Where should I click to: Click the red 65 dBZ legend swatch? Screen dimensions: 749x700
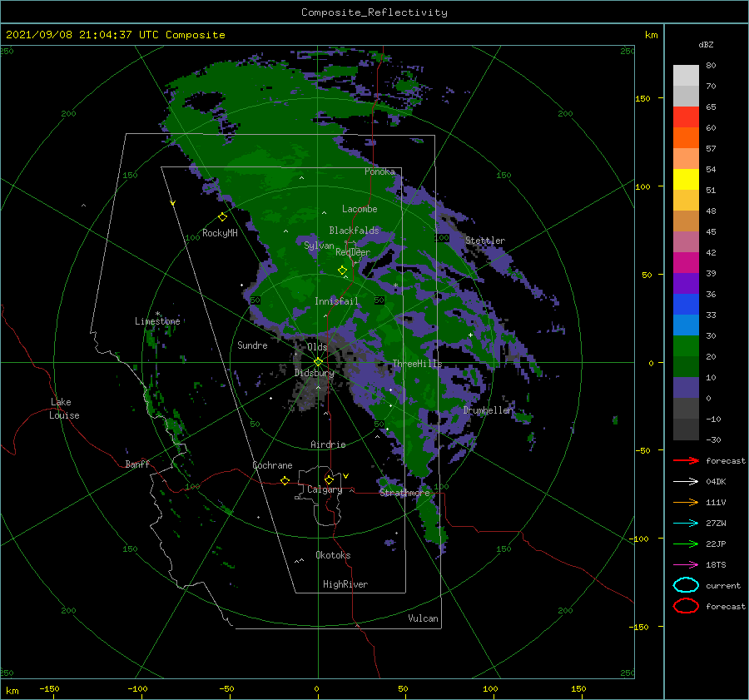[686, 117]
